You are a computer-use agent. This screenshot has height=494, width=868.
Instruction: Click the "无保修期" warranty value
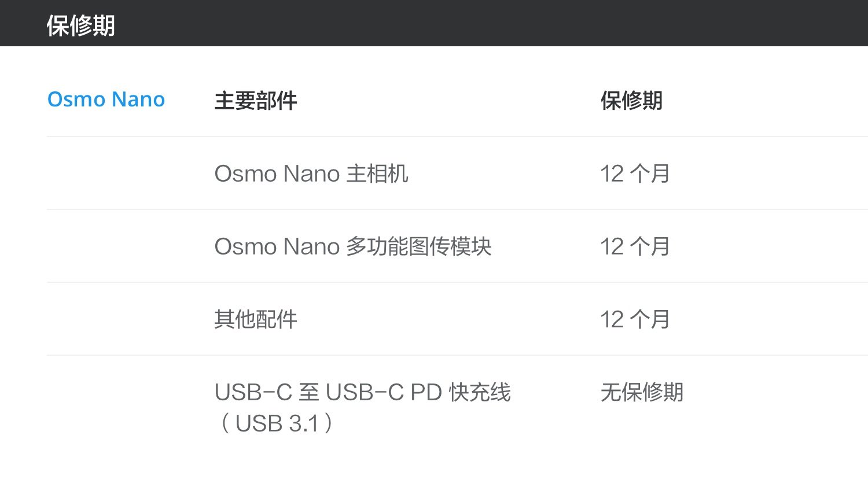click(x=642, y=392)
